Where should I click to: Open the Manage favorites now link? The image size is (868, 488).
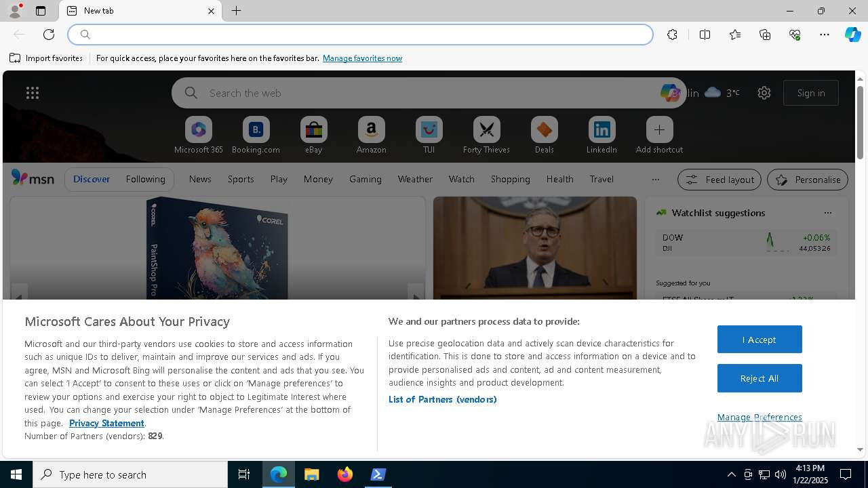[x=362, y=58]
